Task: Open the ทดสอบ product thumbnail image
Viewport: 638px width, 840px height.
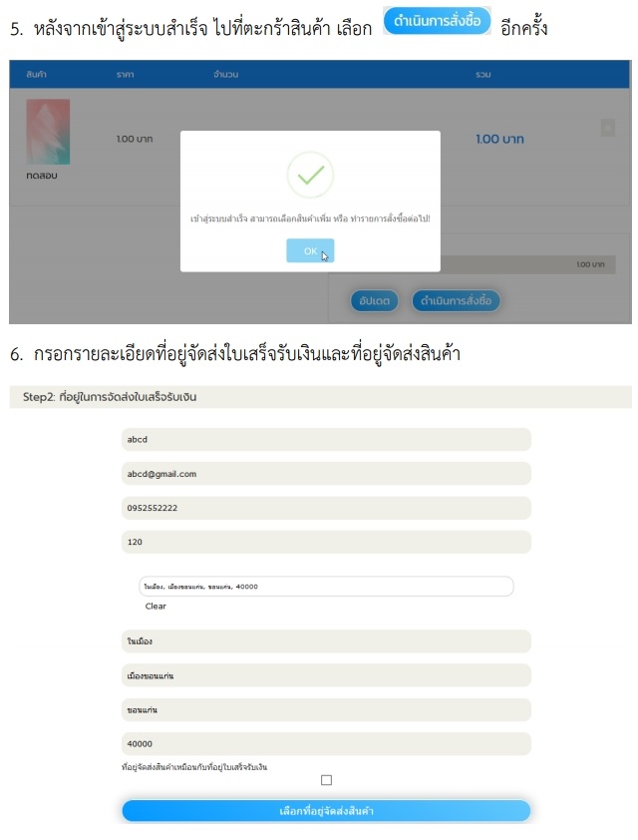Action: [x=48, y=132]
